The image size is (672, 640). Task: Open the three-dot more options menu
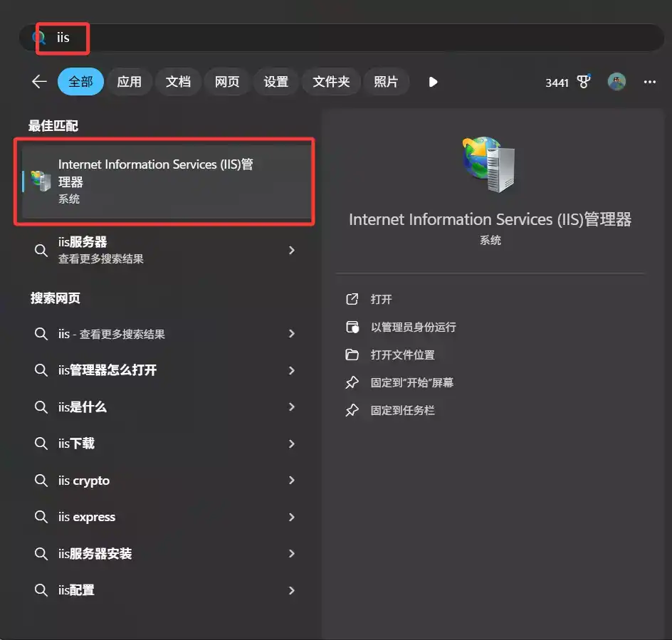(650, 82)
